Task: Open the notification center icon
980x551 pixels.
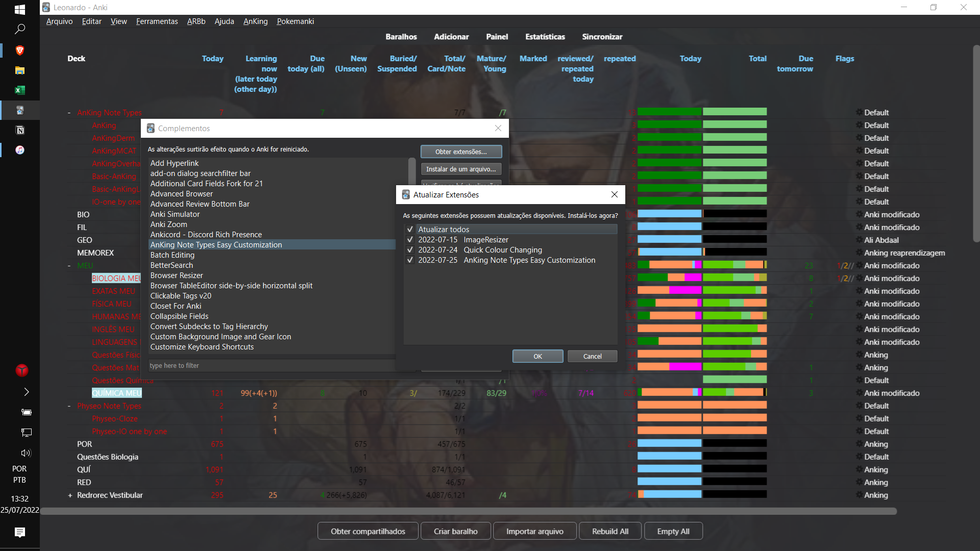Action: point(20,533)
